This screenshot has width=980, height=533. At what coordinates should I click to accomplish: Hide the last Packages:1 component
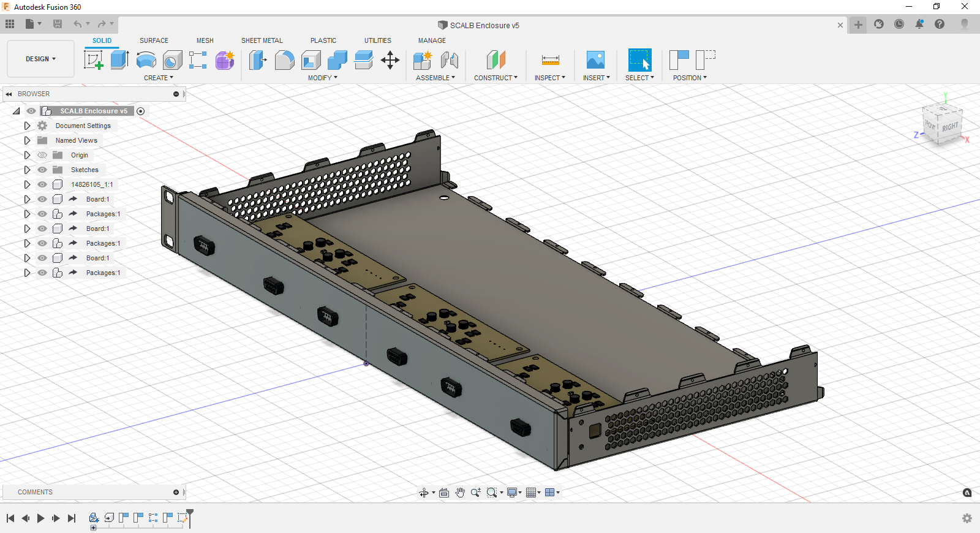point(42,273)
